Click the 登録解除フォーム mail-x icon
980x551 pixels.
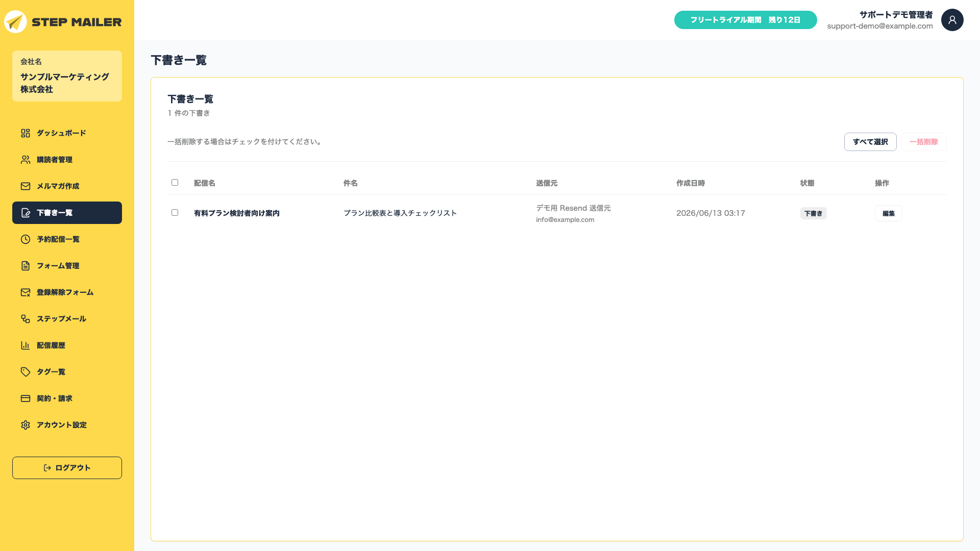(x=26, y=292)
